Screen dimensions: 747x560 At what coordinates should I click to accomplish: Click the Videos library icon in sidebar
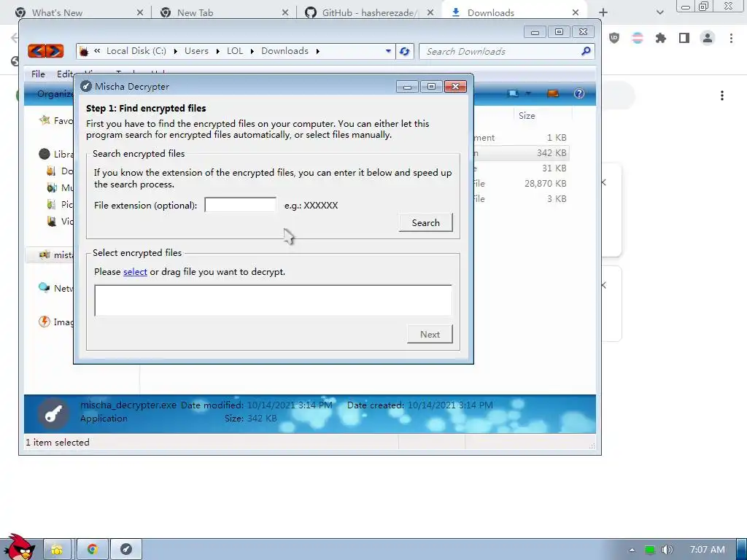(x=52, y=221)
